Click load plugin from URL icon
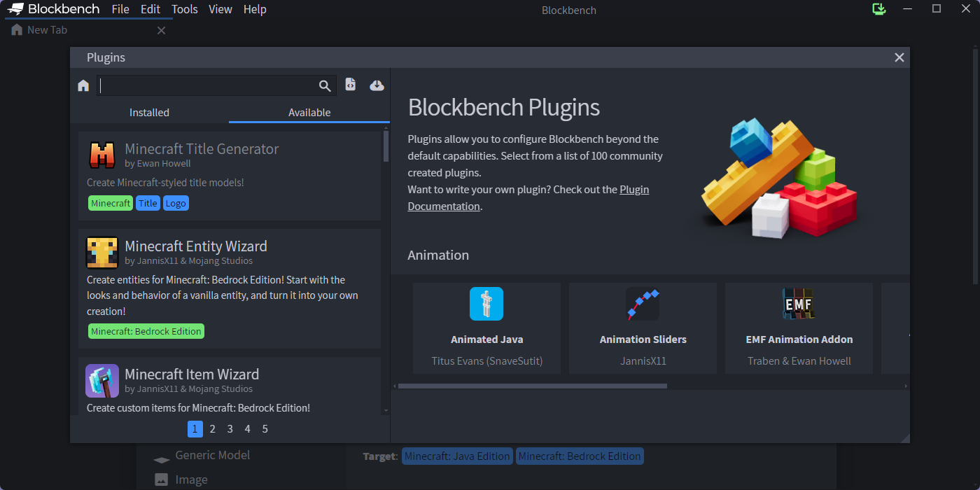Screen dimensions: 980x490 (x=377, y=85)
